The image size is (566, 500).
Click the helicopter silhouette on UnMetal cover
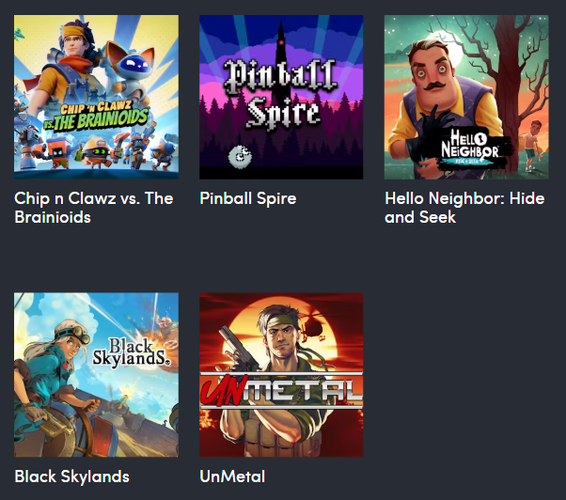pyautogui.click(x=312, y=326)
